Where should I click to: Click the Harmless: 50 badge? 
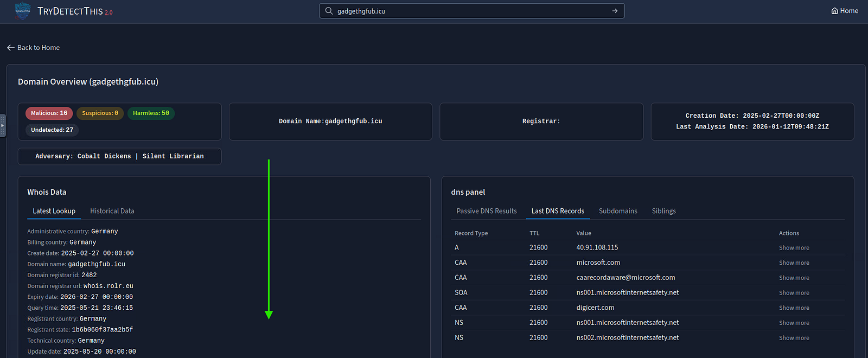(151, 113)
